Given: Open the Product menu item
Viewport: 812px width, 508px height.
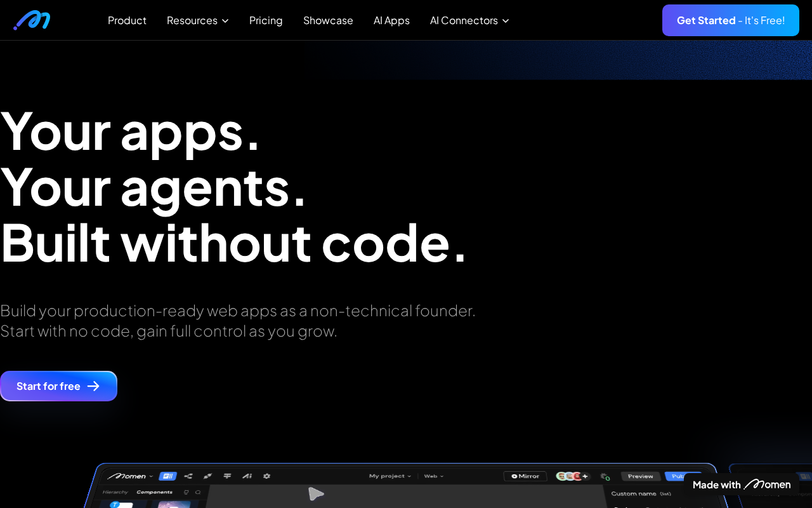Looking at the screenshot, I should tap(127, 20).
